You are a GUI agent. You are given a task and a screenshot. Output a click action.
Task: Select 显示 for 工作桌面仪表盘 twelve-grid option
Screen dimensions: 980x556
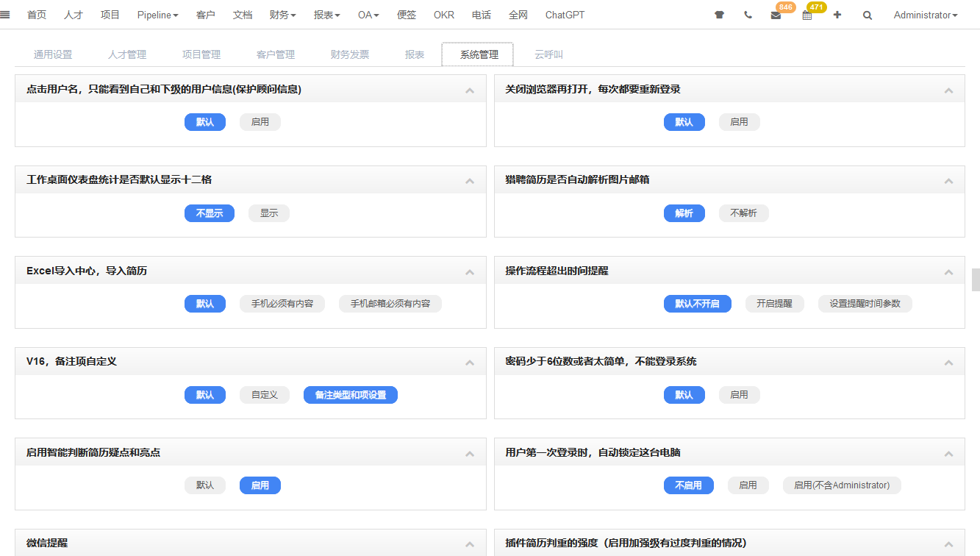[x=268, y=213]
